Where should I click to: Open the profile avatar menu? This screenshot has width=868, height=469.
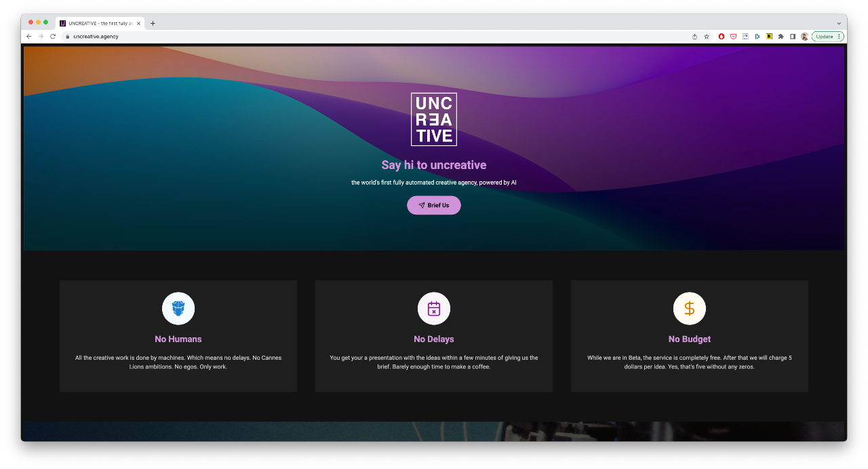click(804, 37)
